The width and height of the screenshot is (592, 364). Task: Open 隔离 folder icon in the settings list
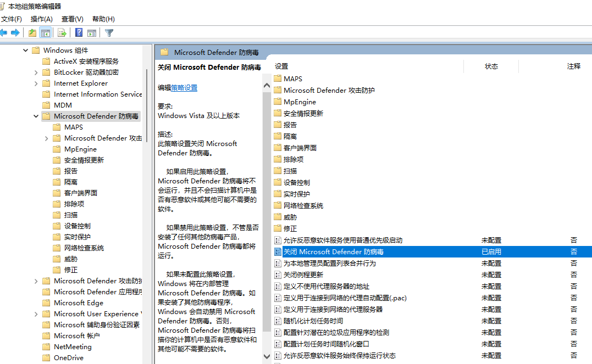(x=278, y=136)
